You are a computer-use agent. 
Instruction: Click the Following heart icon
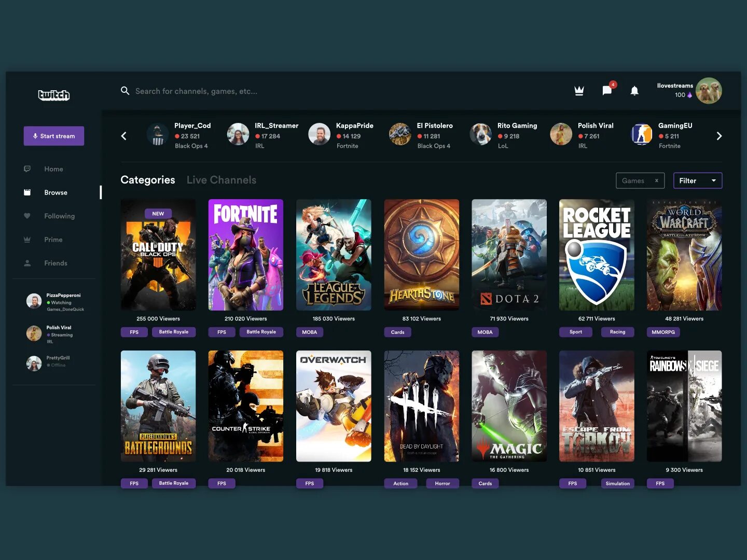click(x=27, y=216)
